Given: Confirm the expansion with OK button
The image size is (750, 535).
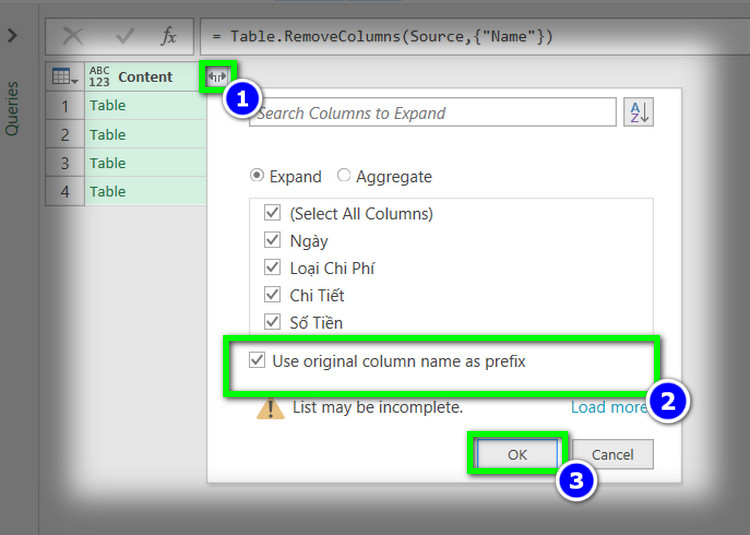Looking at the screenshot, I should pos(517,454).
